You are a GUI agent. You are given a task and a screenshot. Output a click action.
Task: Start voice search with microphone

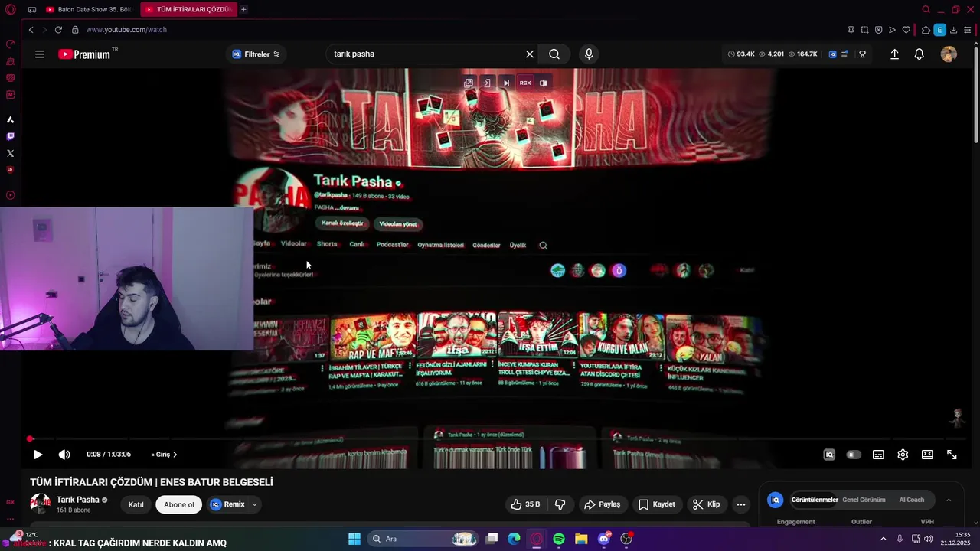pos(589,54)
